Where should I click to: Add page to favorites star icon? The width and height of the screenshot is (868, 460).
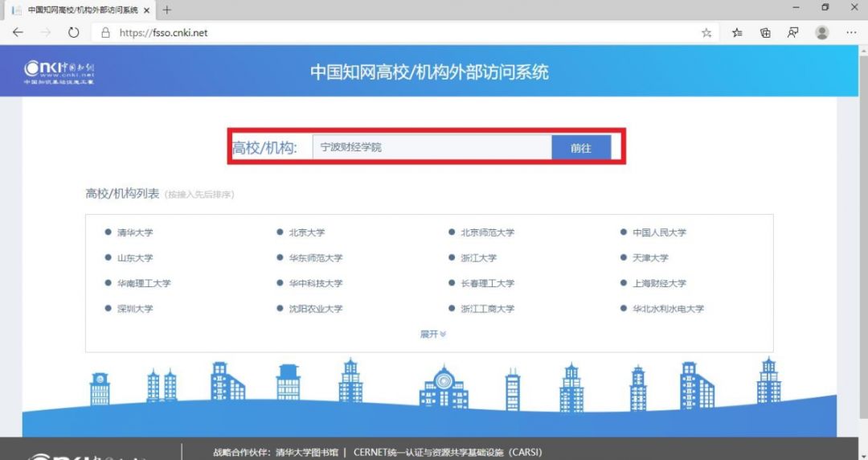click(x=706, y=33)
